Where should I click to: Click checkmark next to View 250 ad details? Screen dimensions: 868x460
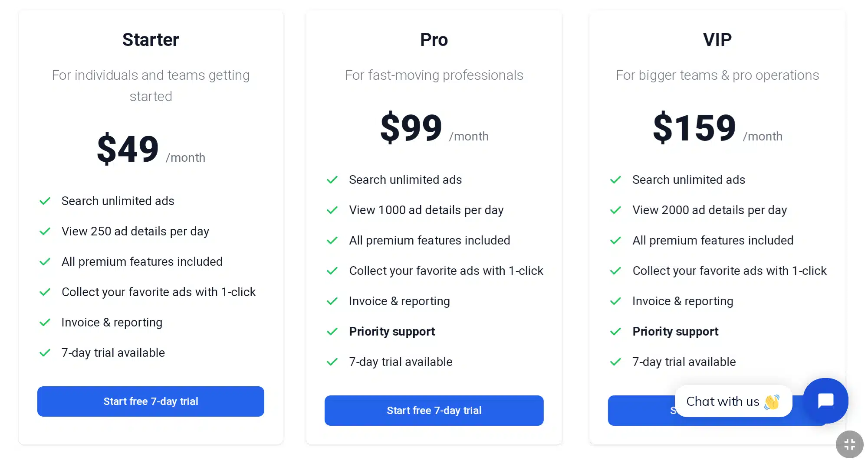point(45,232)
